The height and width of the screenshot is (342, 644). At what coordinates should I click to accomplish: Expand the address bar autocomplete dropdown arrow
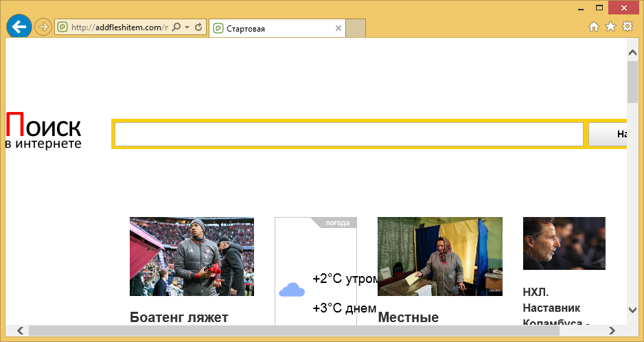[x=187, y=27]
